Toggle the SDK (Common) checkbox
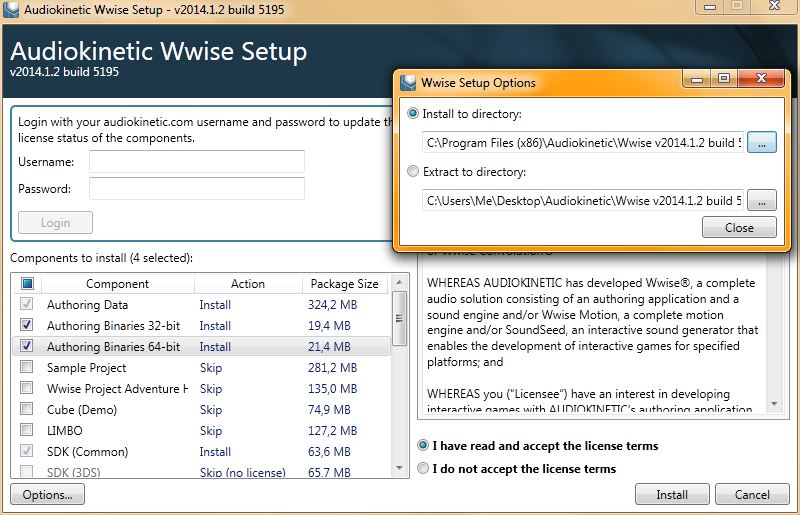800x515 pixels. [x=27, y=451]
